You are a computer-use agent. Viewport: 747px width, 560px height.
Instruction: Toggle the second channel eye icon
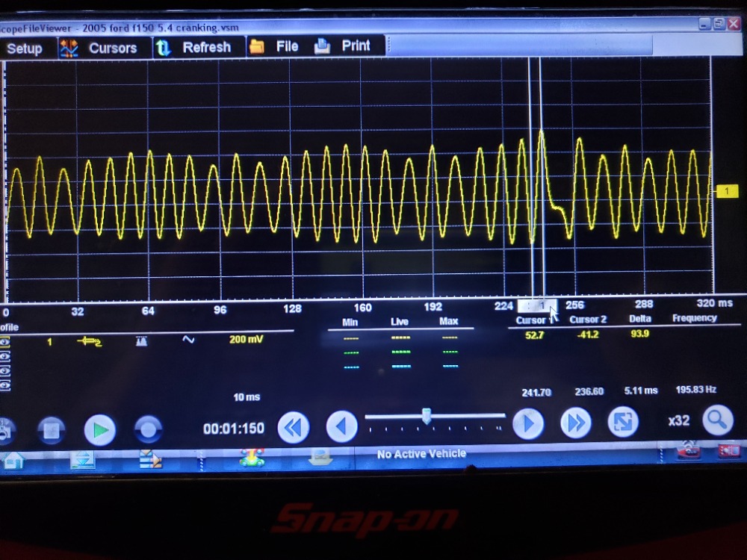6,357
